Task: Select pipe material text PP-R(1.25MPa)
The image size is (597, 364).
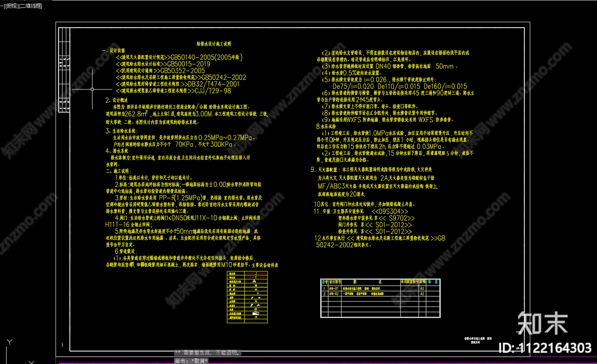Action: click(x=182, y=197)
